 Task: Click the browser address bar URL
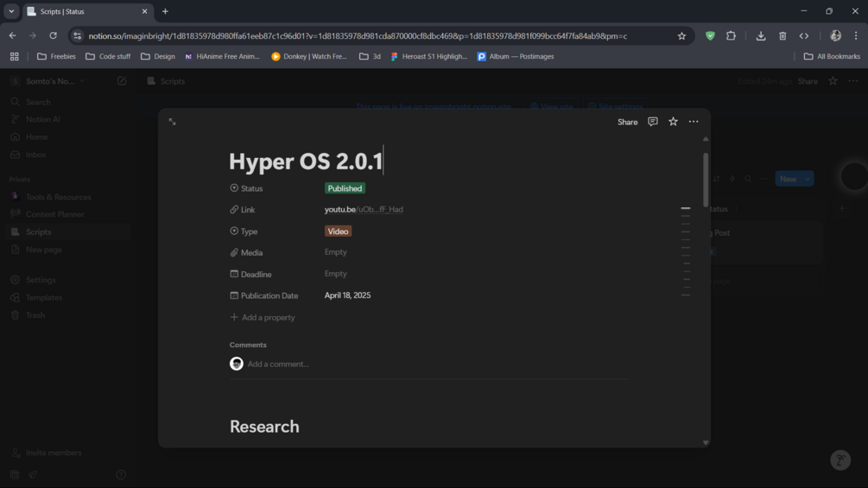tap(358, 36)
